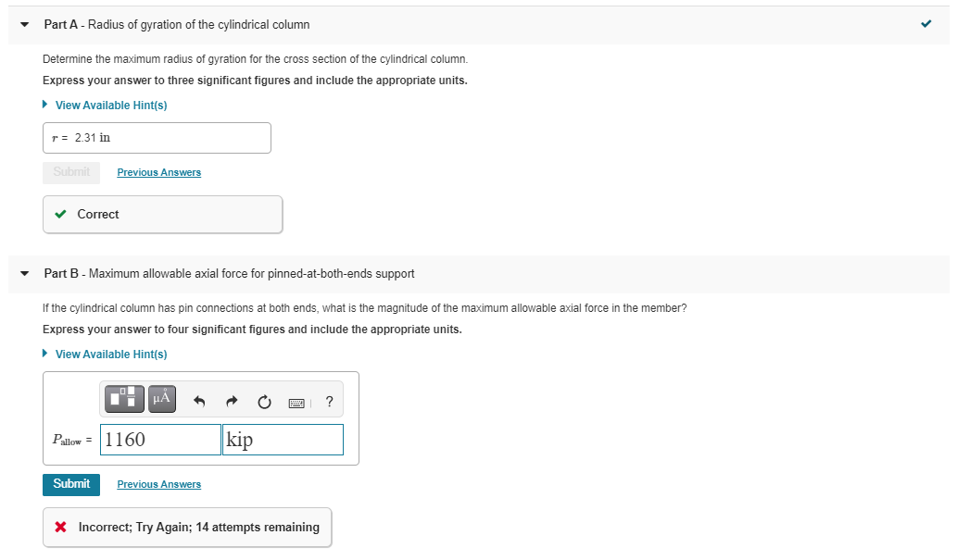This screenshot has width=957, height=560.
Task: Expand View Available Hint(s) in Part B
Action: [x=105, y=354]
